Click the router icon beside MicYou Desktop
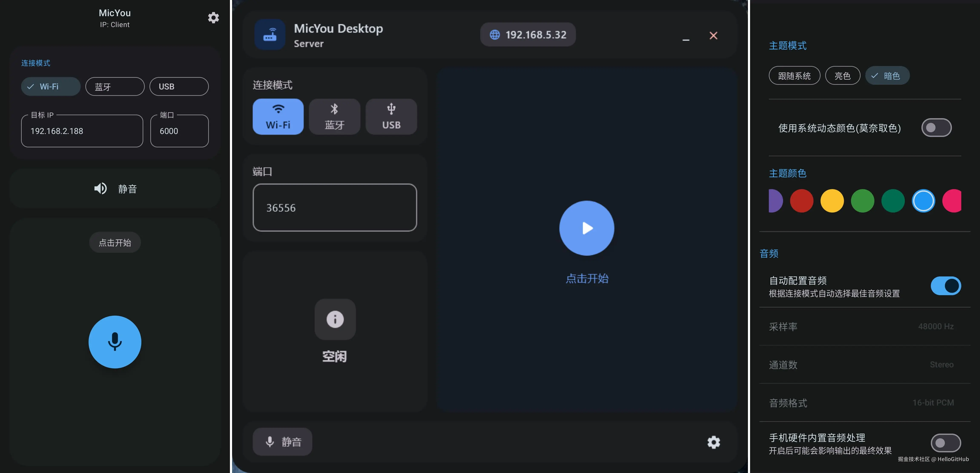This screenshot has height=473, width=980. click(270, 35)
